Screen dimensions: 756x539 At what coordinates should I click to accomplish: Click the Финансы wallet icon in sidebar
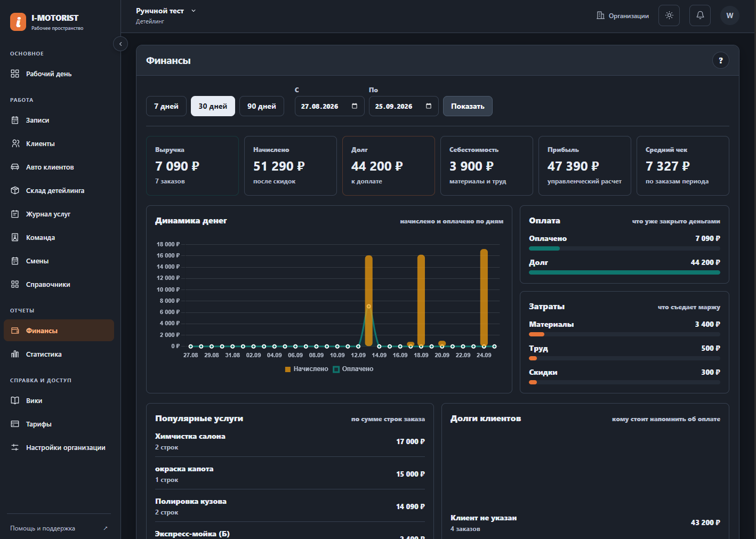pos(15,331)
